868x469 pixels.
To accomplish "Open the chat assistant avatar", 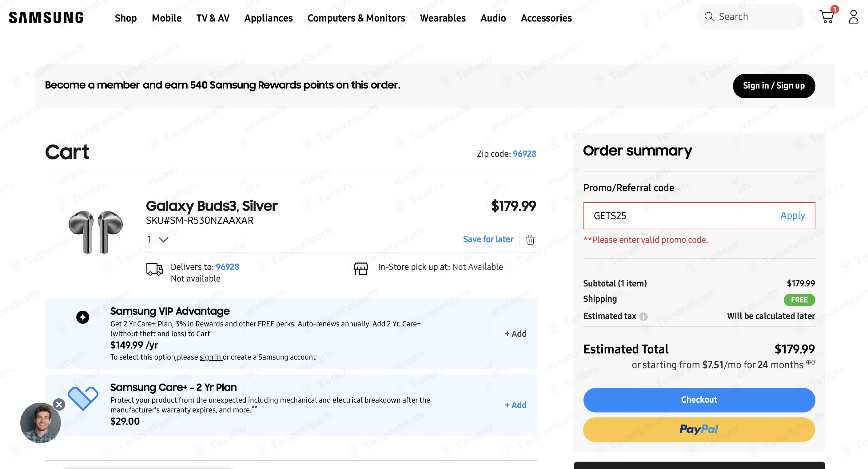I will [x=40, y=423].
